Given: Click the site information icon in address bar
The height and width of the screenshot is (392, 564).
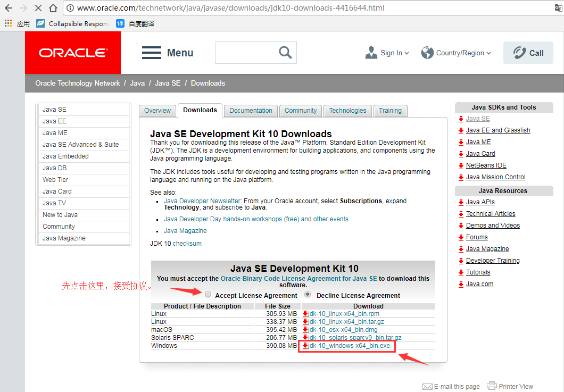Looking at the screenshot, I should [70, 8].
